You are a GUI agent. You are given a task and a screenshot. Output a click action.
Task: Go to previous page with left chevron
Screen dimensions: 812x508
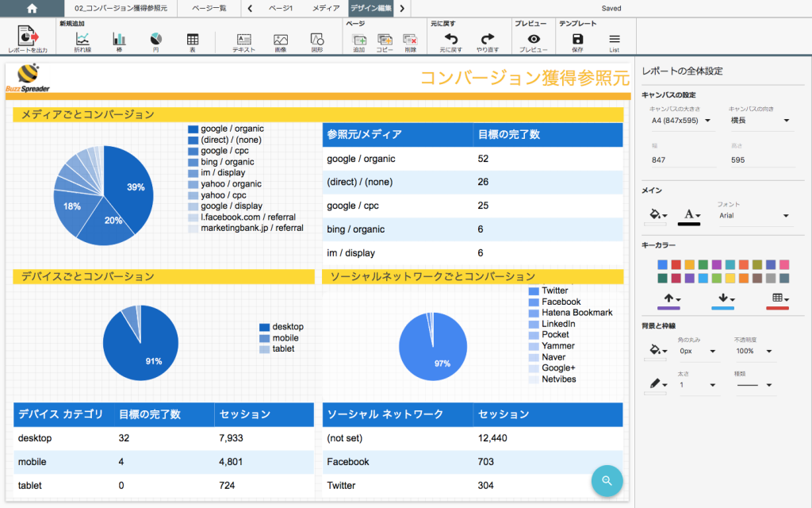click(x=250, y=8)
